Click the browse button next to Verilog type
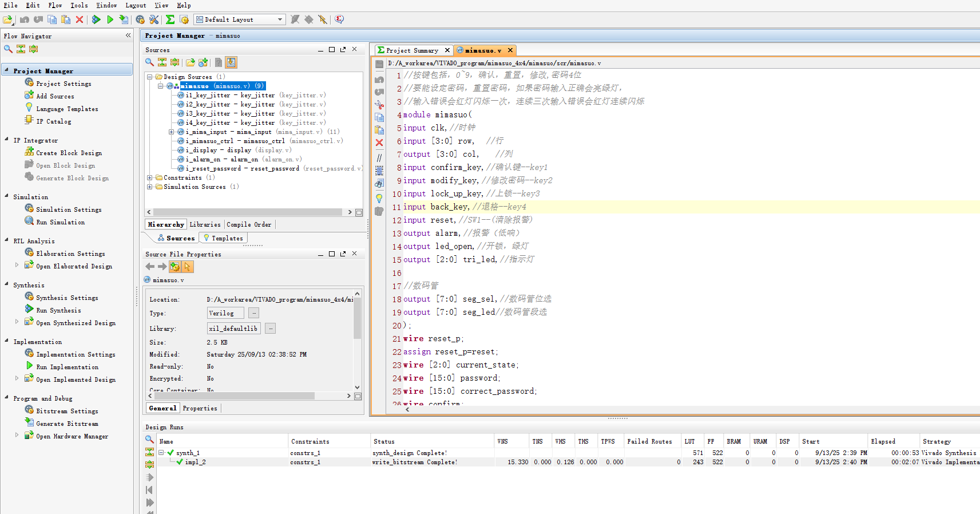Screen dimensions: 980x514 (x=254, y=313)
